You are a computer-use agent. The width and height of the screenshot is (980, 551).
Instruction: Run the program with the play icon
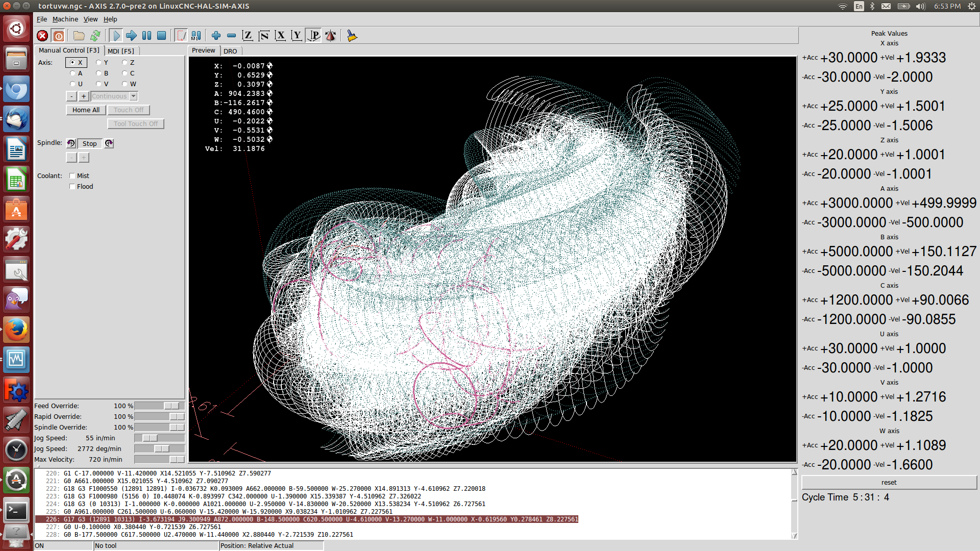tap(115, 36)
